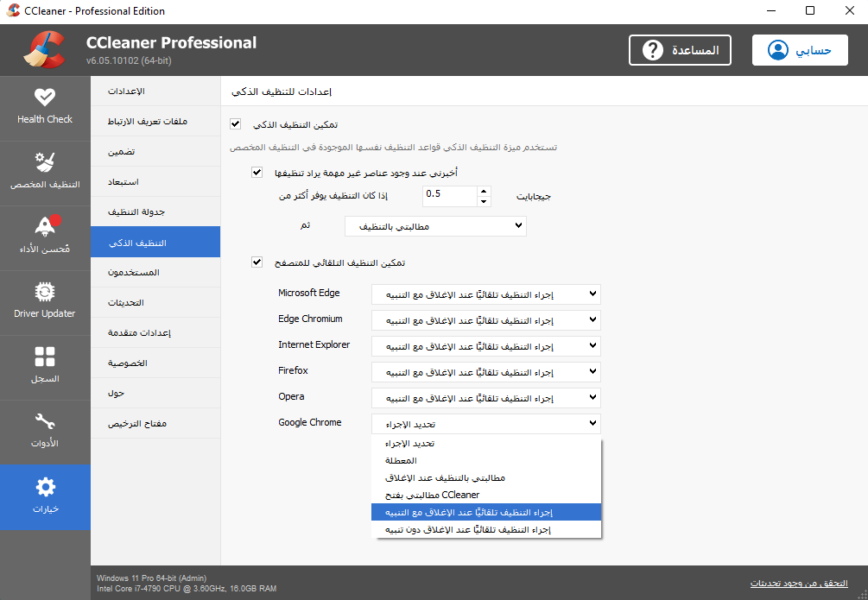Open the Users المستخدمون tab
Viewport: 868px width, 600px height.
155,272
